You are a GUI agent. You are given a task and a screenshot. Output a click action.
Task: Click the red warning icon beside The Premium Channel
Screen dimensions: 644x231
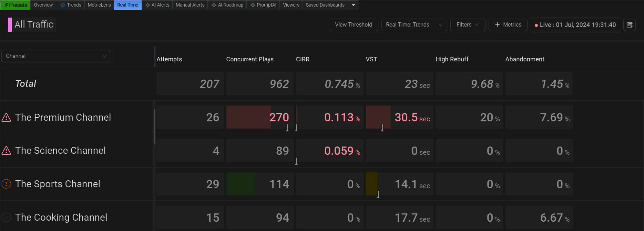[6, 118]
